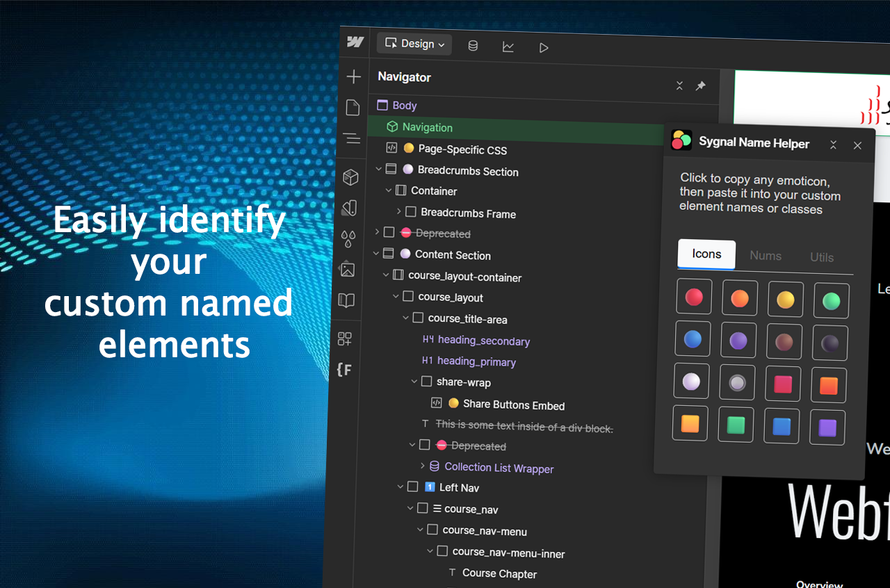The image size is (890, 588).
Task: Copy the green circle emoticon
Action: [x=832, y=301]
